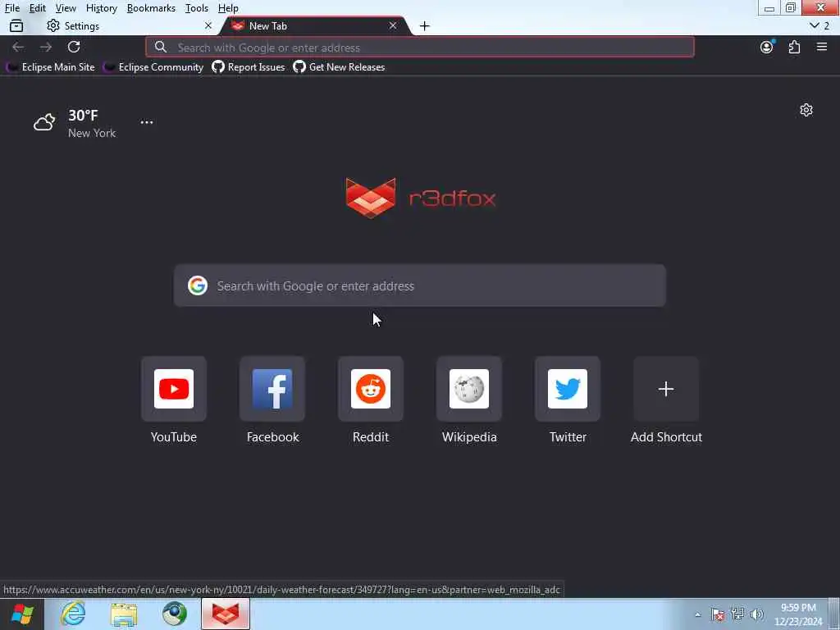Open Report Issues GitHub bookmark
The image size is (840, 630).
(249, 67)
